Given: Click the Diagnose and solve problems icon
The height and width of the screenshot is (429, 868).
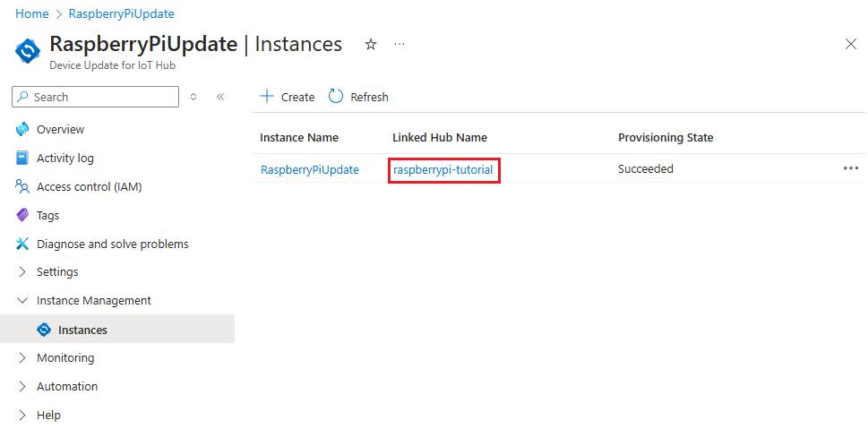Looking at the screenshot, I should (x=22, y=244).
